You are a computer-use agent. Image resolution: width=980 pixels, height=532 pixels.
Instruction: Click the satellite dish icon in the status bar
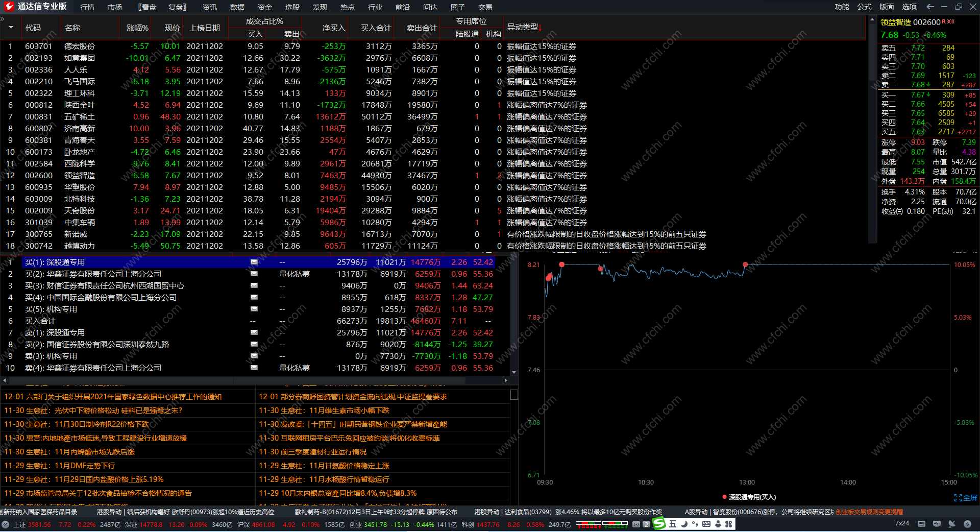952,524
